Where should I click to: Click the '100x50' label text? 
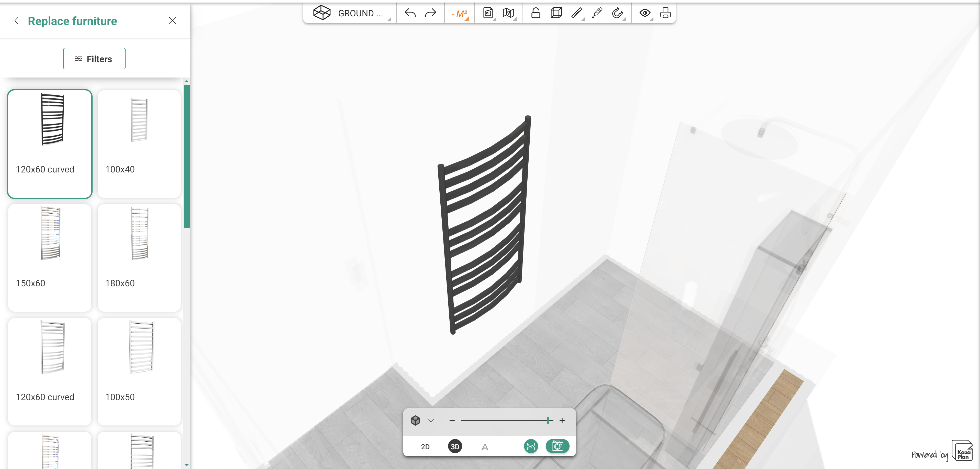tap(120, 397)
